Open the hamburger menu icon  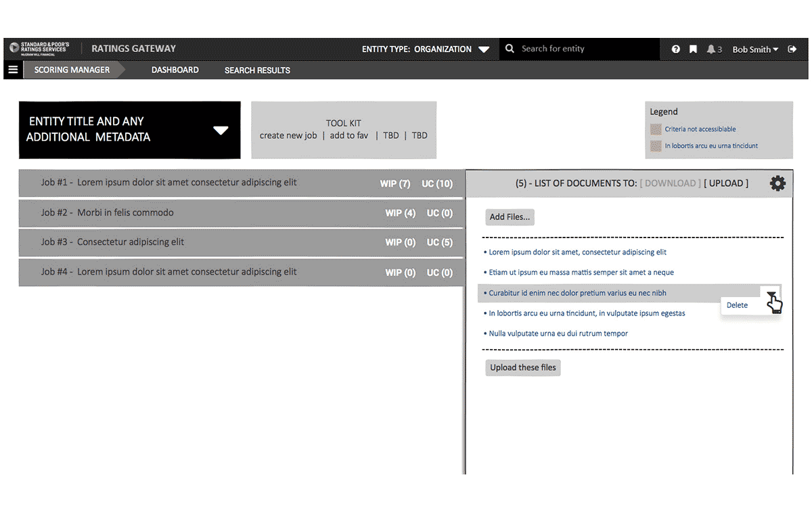tap(13, 70)
